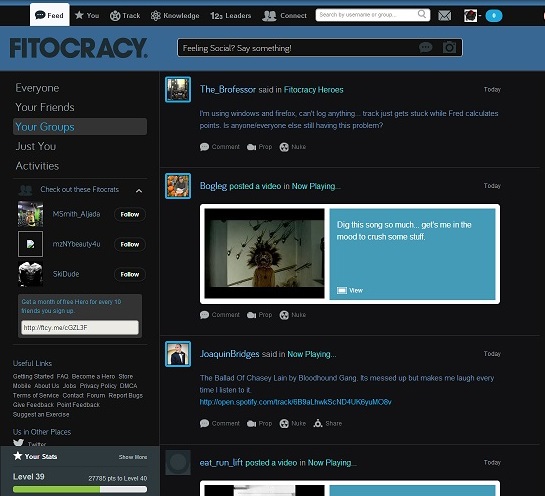Select Your Friends feed filter
This screenshot has width=545, height=496.
45,107
